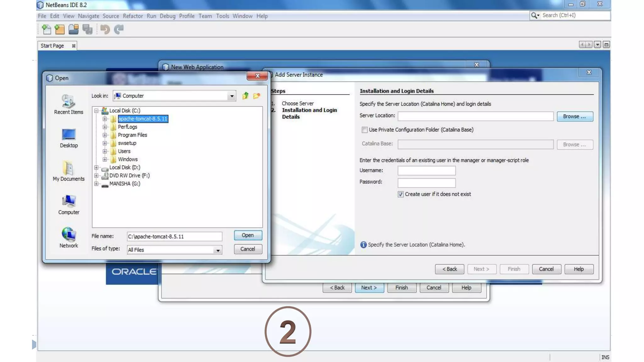
Task: Click Open button in file dialog
Action: [x=248, y=235]
